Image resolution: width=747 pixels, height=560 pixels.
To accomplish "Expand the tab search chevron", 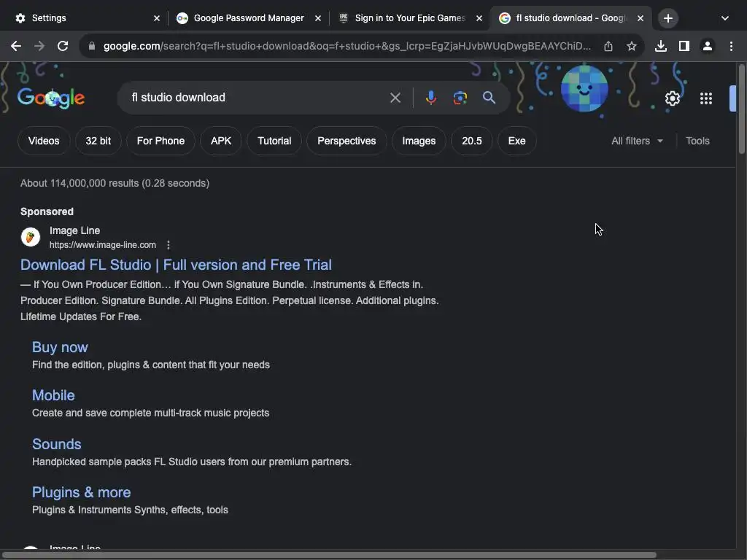I will pyautogui.click(x=725, y=18).
